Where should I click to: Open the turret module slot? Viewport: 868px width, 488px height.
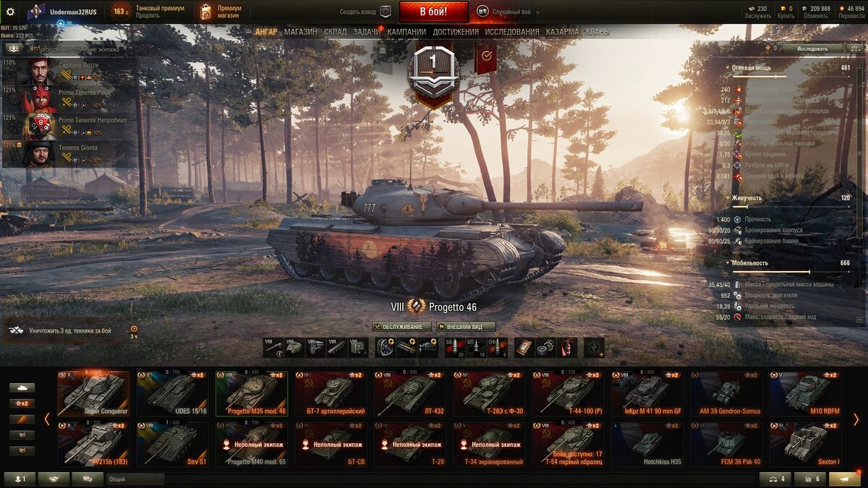pyautogui.click(x=294, y=347)
